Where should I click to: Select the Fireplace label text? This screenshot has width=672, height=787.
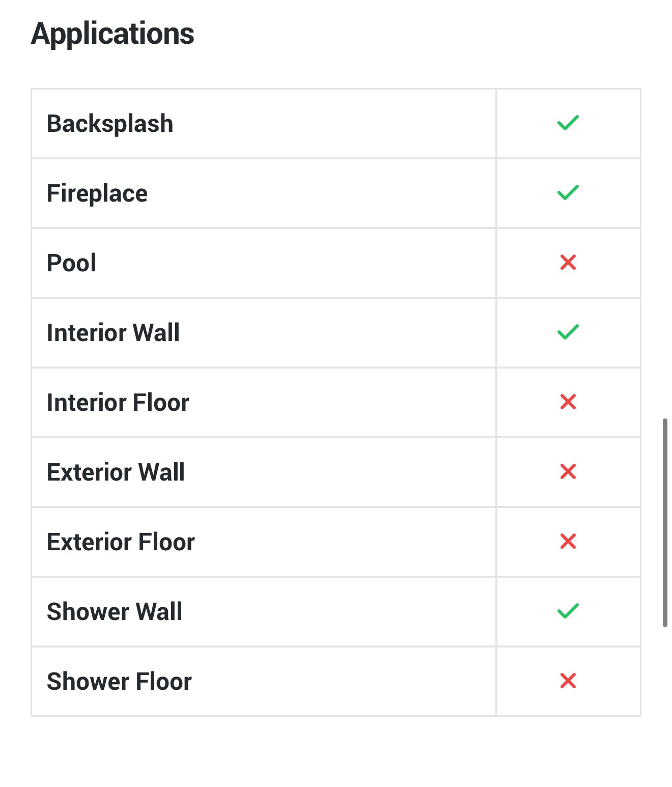click(x=97, y=193)
